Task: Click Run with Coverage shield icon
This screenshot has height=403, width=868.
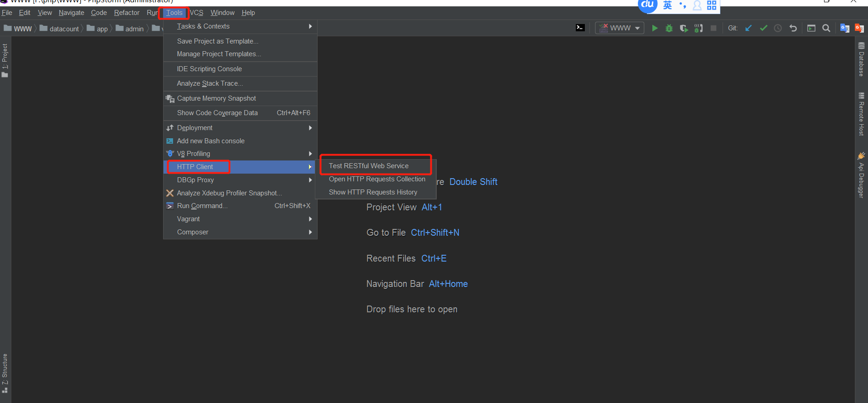Action: point(684,28)
